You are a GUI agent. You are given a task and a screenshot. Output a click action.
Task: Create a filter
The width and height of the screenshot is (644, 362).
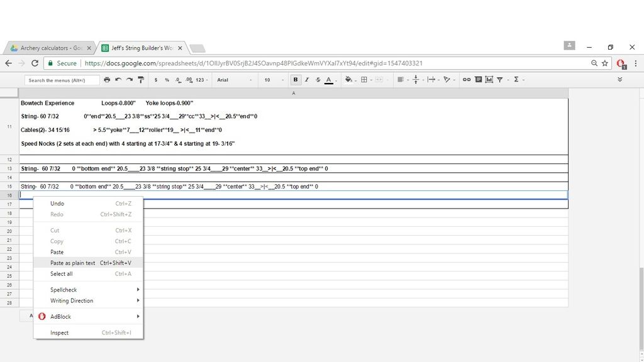pos(501,80)
